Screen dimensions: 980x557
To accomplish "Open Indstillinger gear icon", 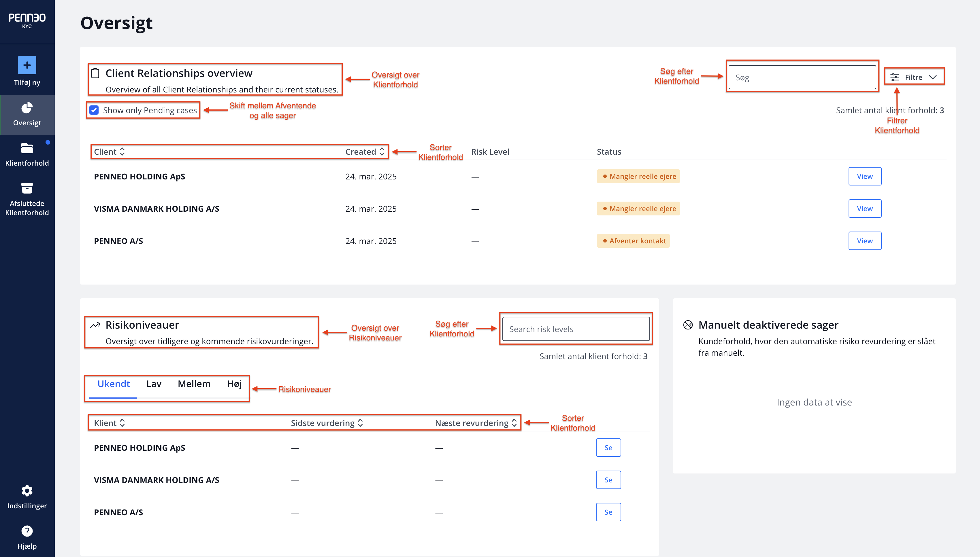I will click(x=27, y=490).
